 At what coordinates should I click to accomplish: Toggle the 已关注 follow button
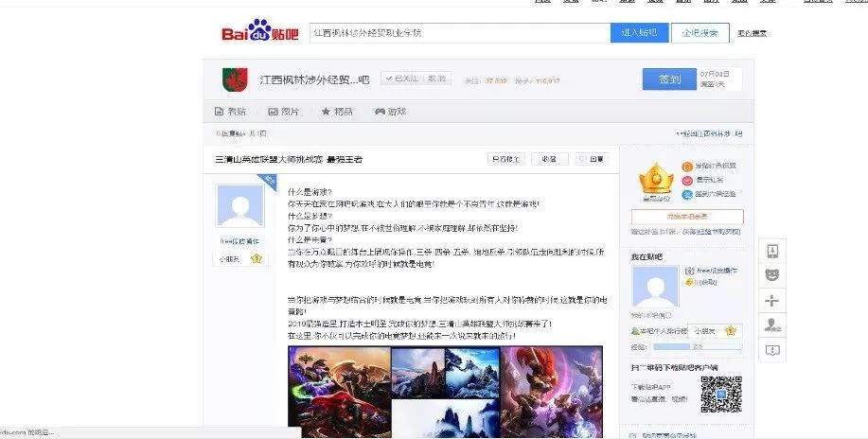click(x=416, y=79)
